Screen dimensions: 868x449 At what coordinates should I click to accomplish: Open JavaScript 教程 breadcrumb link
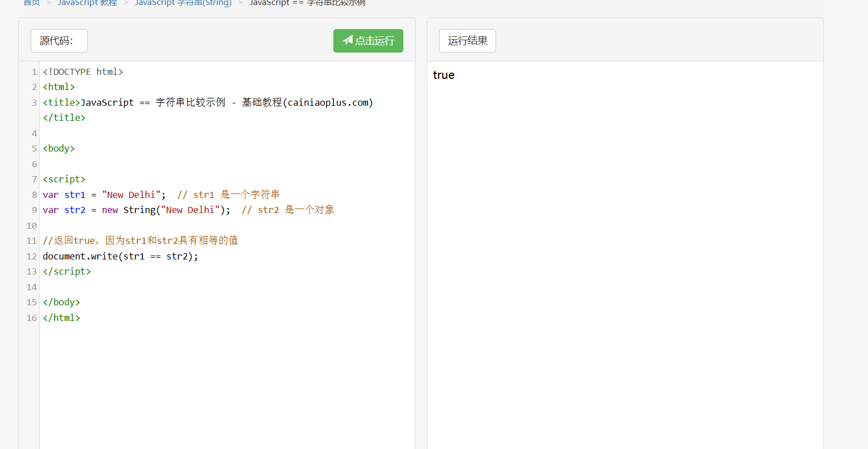click(x=88, y=3)
